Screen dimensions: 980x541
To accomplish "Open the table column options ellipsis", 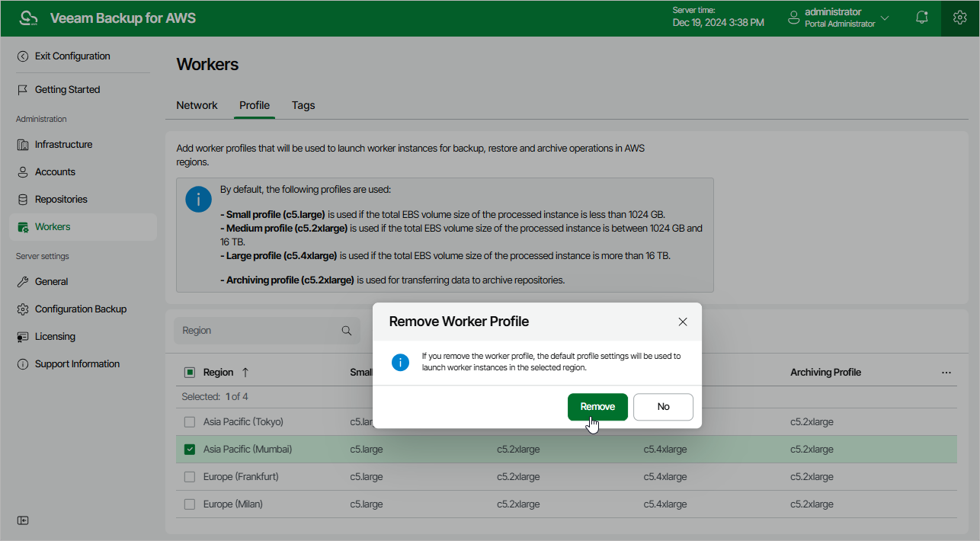I will click(946, 373).
